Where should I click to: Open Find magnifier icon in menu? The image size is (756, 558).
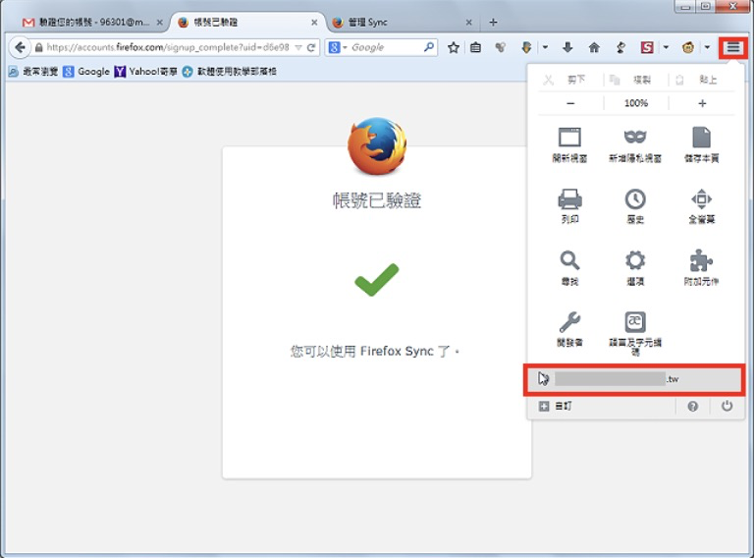[x=569, y=268]
